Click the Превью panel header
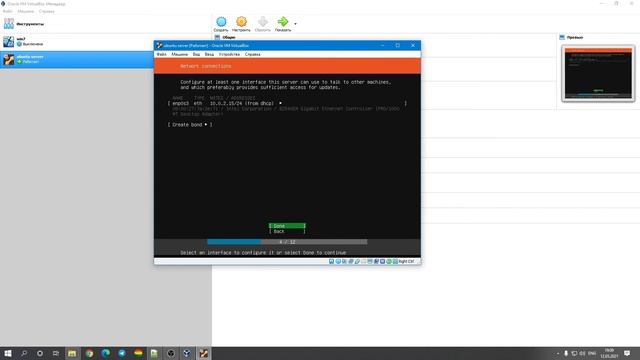This screenshot has width=640, height=360. pos(574,37)
